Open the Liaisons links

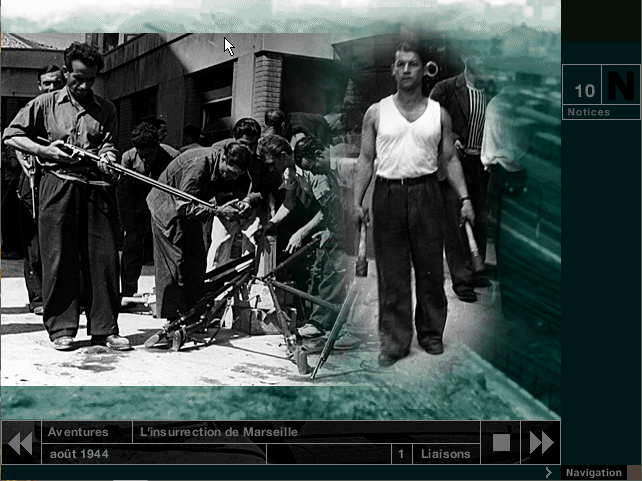(445, 454)
